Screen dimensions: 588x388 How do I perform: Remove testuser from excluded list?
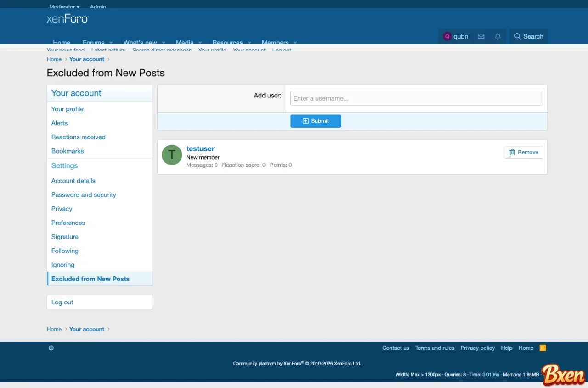coord(524,152)
